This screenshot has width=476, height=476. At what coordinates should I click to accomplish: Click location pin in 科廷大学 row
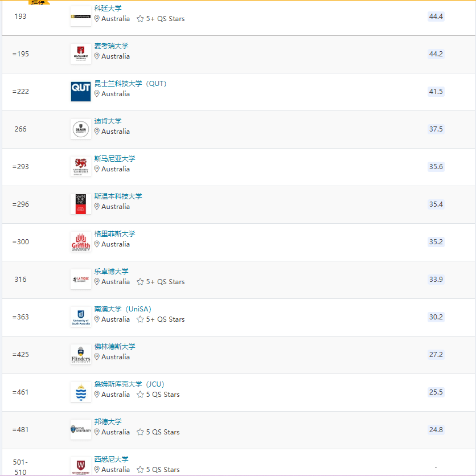[97, 19]
